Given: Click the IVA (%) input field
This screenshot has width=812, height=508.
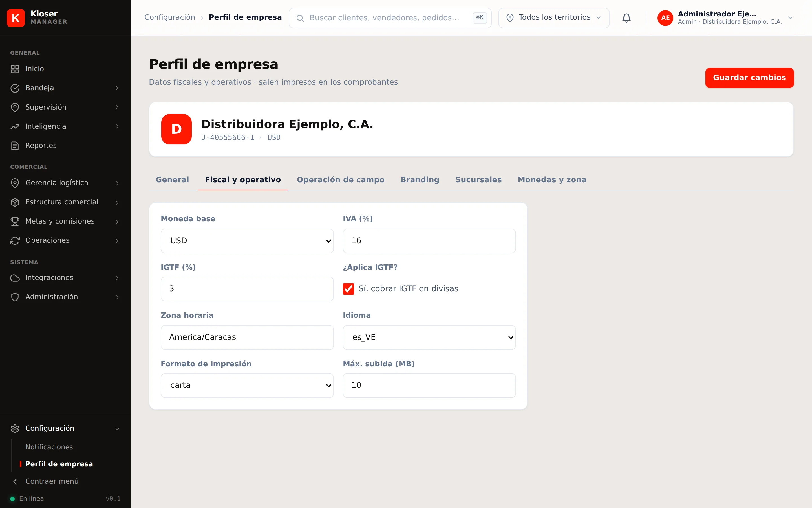Looking at the screenshot, I should 429,241.
